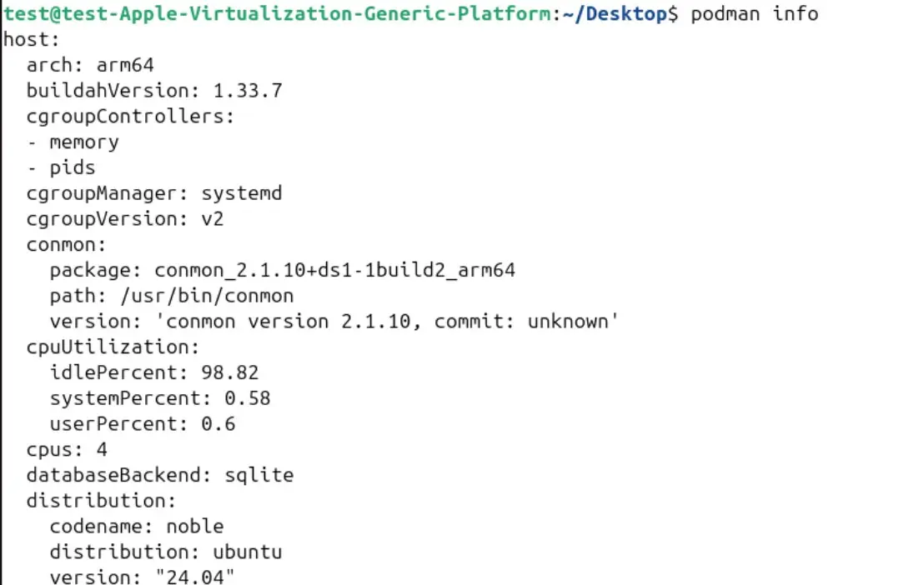Click the conmon version string line
The image size is (924, 585).
(334, 322)
